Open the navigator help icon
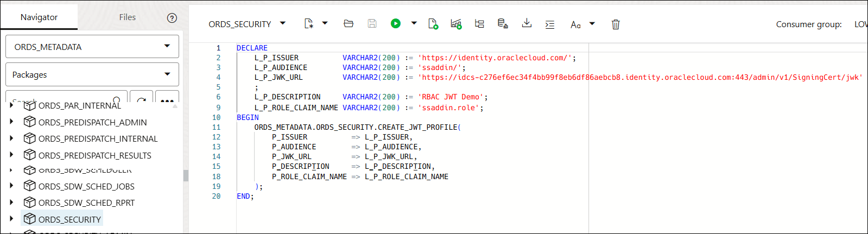This screenshot has height=234, width=868. point(172,18)
